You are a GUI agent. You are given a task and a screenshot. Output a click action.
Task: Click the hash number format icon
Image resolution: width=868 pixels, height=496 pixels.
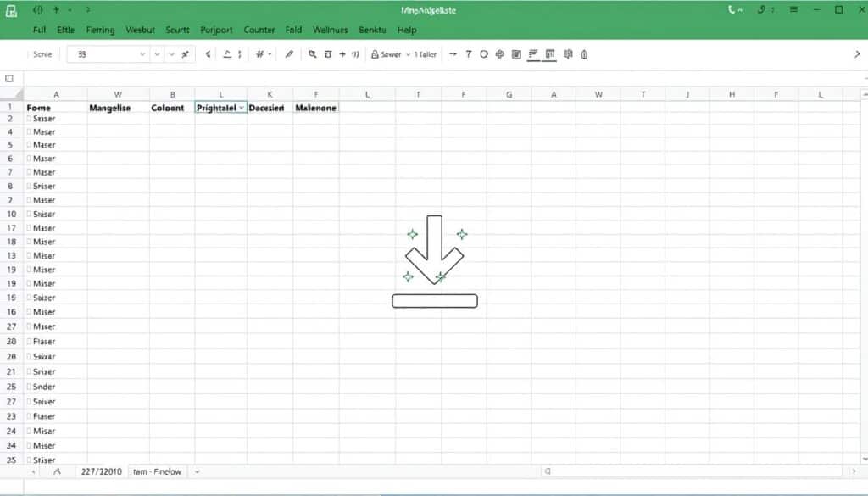point(259,54)
